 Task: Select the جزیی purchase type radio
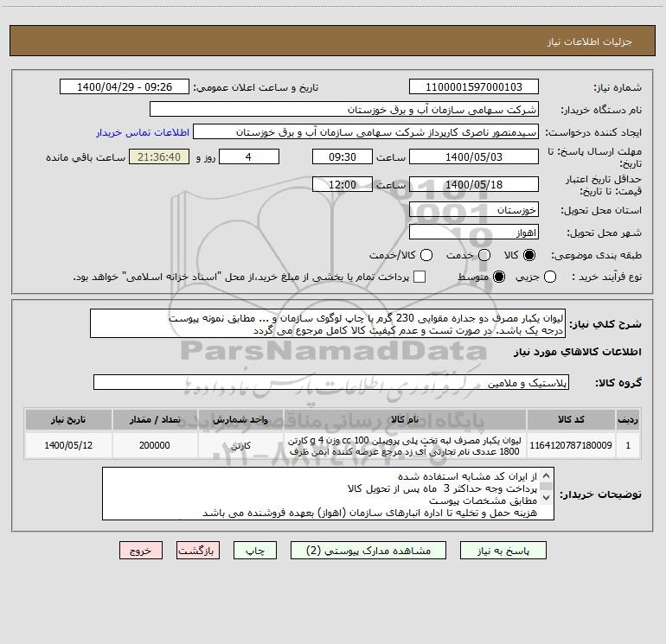tap(550, 277)
